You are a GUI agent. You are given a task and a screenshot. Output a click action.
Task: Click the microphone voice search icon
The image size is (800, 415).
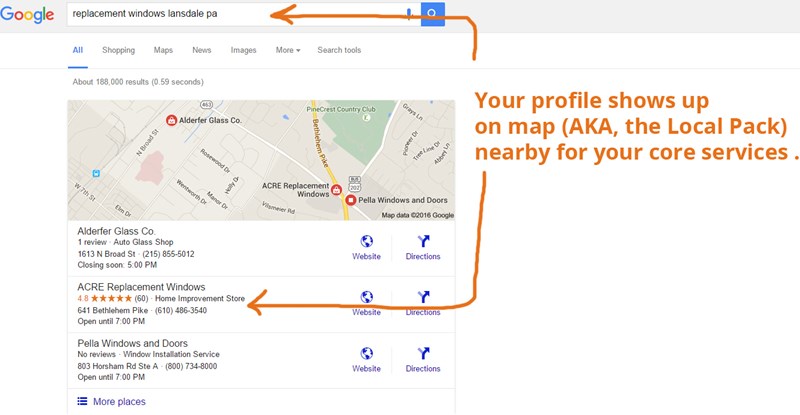(x=408, y=14)
